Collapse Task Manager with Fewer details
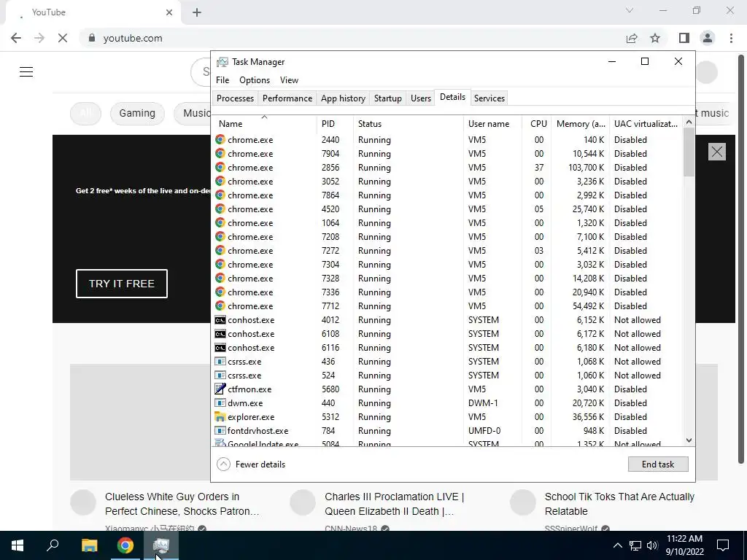 pos(251,464)
